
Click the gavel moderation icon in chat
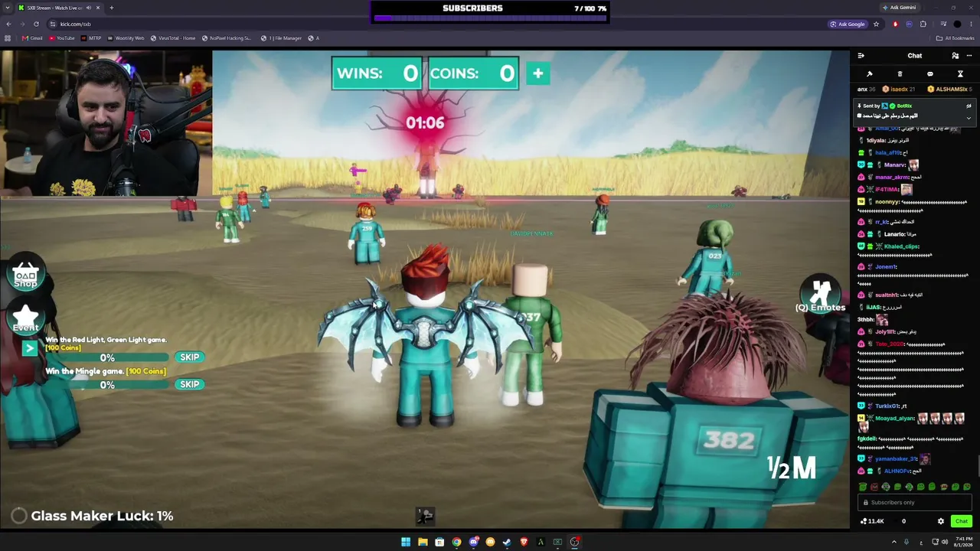pyautogui.click(x=870, y=74)
